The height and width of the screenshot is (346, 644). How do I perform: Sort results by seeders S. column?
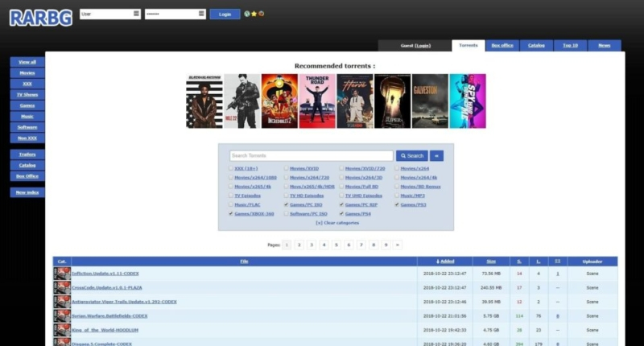(519, 262)
